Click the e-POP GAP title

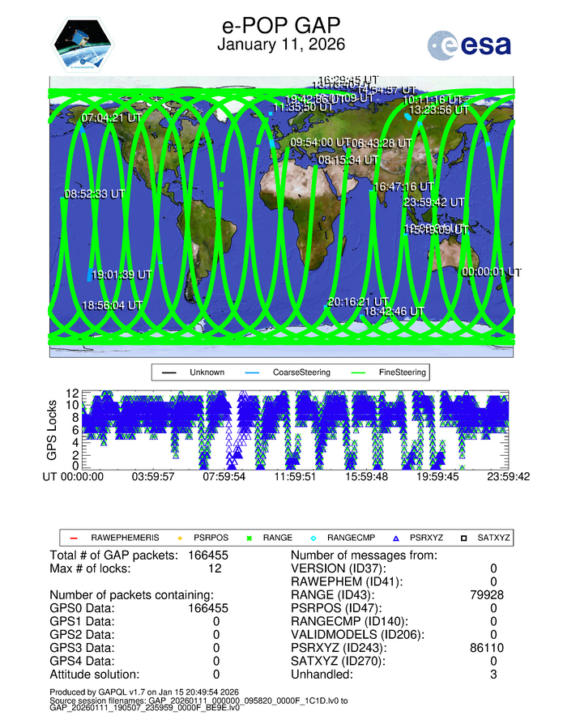(281, 25)
